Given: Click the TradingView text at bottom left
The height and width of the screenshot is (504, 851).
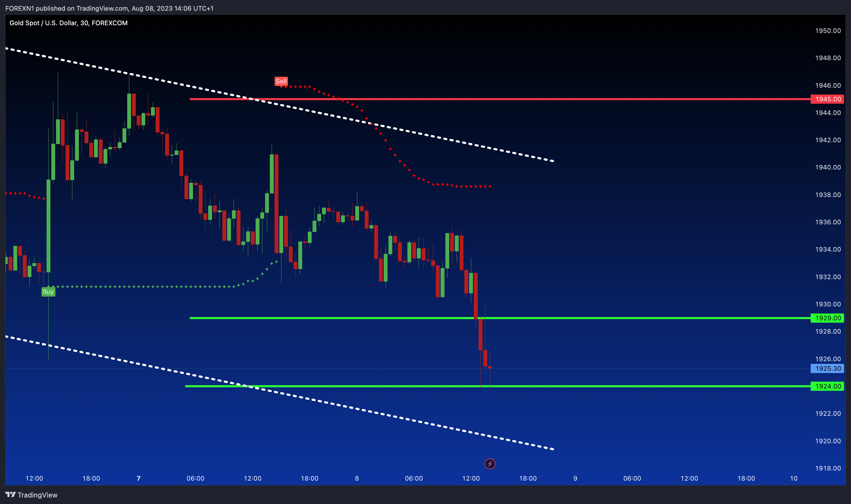Looking at the screenshot, I should (x=37, y=495).
